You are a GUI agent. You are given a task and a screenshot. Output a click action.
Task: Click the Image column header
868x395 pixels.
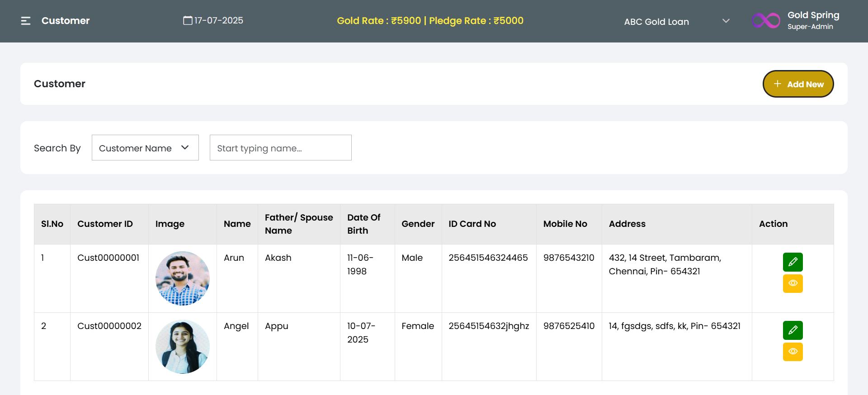(x=183, y=224)
